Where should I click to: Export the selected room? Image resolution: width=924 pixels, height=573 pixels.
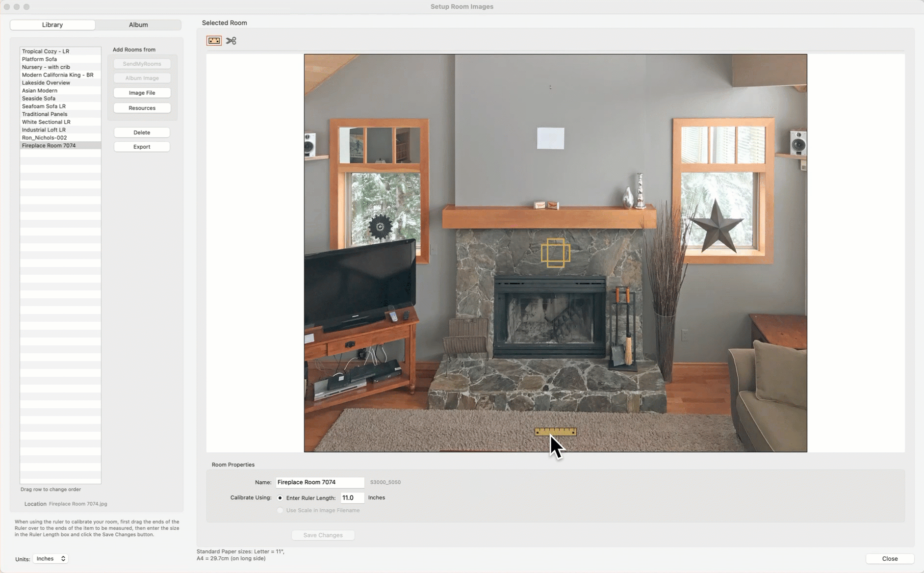click(142, 147)
